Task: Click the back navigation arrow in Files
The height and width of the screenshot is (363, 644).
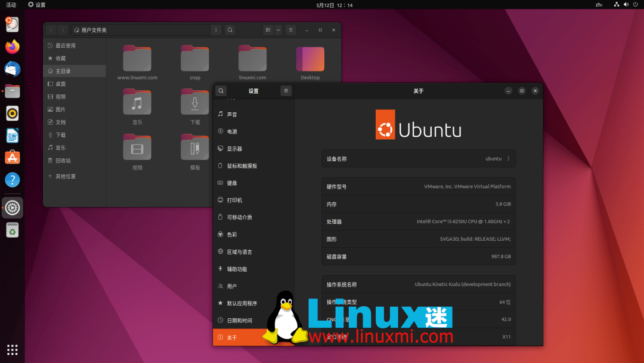Action: pyautogui.click(x=50, y=29)
